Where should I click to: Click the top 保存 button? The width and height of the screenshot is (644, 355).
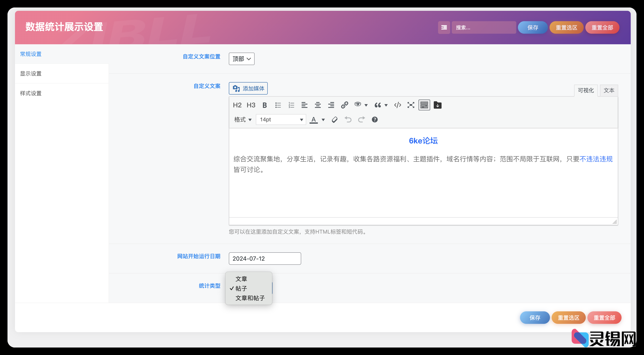[x=533, y=27]
